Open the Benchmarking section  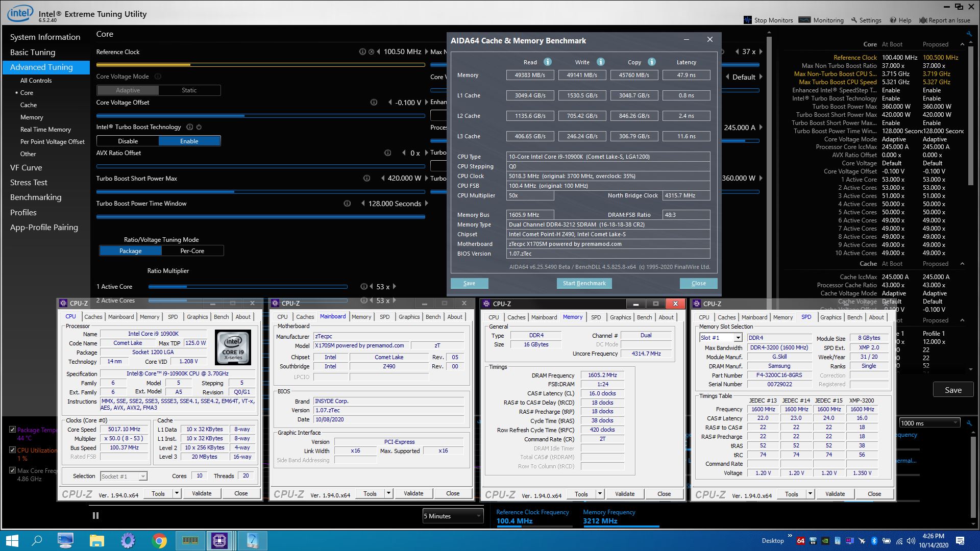[x=36, y=197]
